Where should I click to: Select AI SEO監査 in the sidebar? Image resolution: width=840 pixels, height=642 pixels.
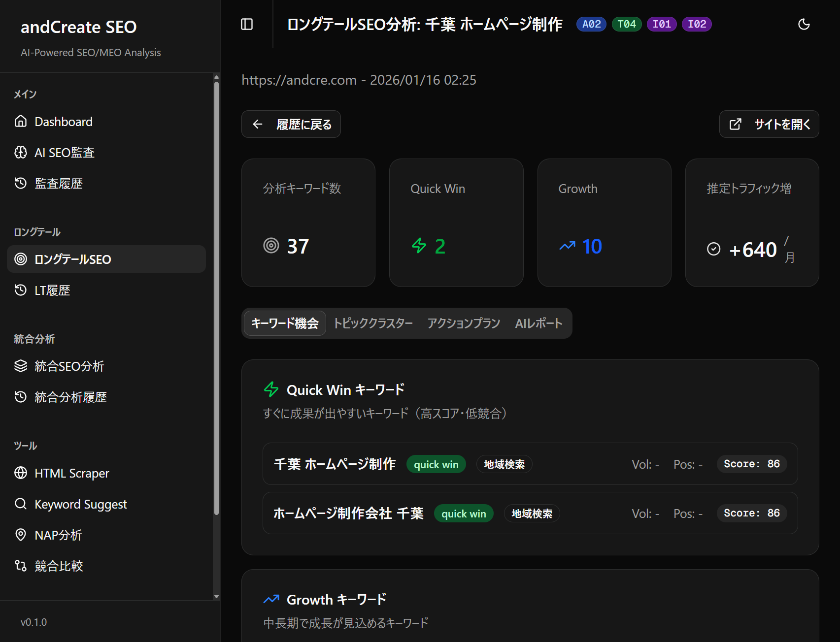(65, 152)
